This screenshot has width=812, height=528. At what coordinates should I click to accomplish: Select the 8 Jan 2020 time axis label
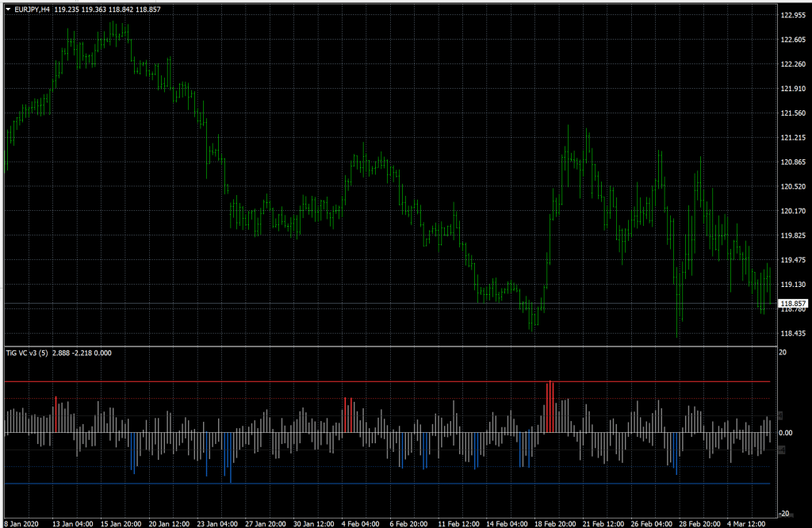point(21,524)
